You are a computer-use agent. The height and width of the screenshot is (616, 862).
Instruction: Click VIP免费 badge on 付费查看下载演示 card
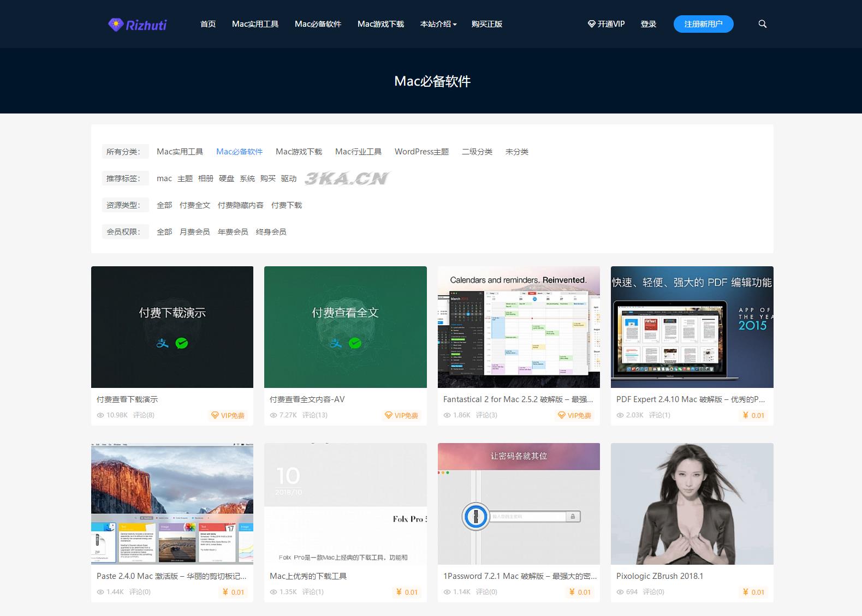[228, 415]
